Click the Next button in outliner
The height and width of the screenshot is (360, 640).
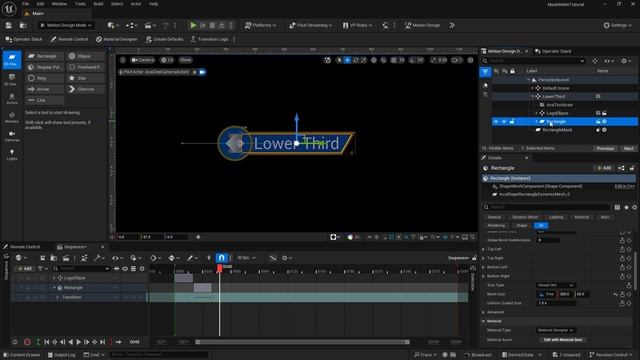[x=629, y=149]
